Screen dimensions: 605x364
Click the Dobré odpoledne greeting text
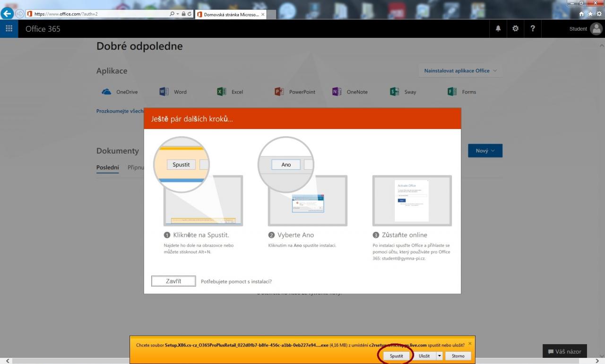(x=139, y=46)
